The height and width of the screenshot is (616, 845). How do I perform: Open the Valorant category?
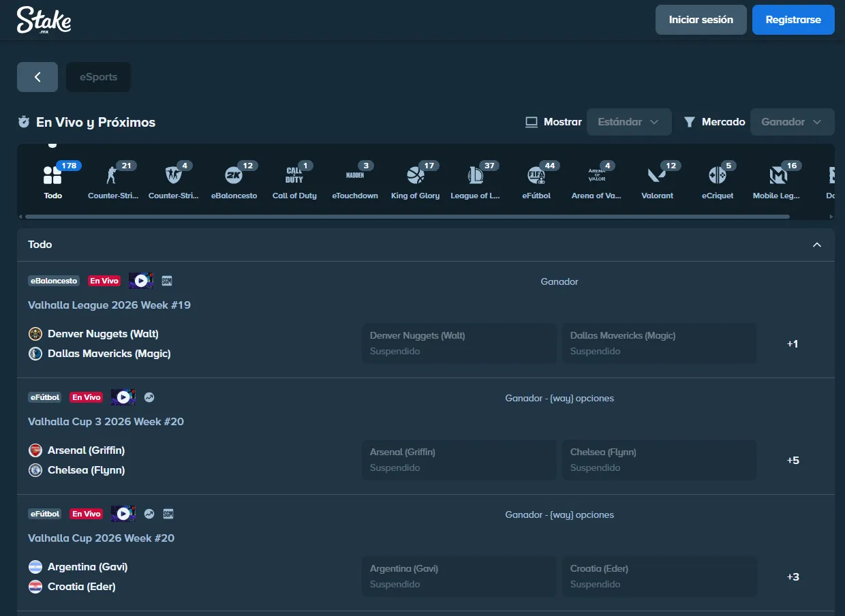click(657, 181)
